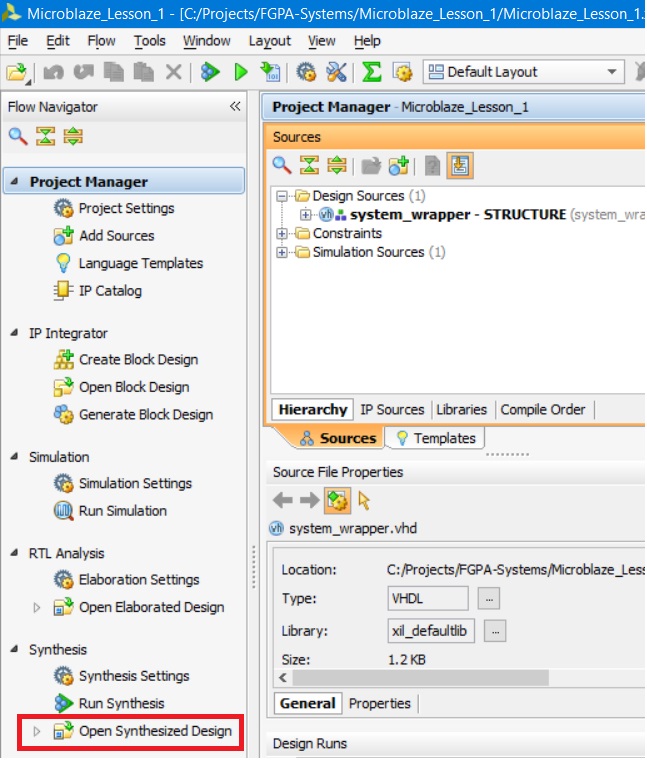The image size is (647, 761).
Task: Click the wrench-and-screwdriver tools icon in main toolbar
Action: (x=336, y=72)
